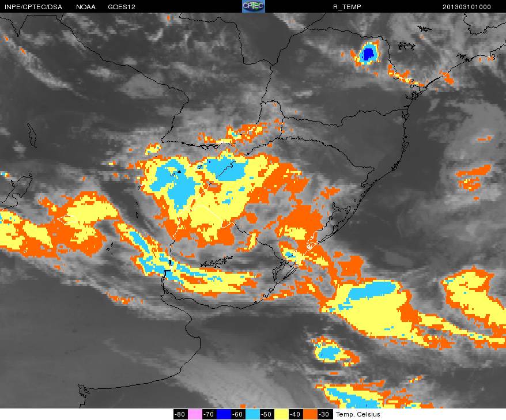The height and width of the screenshot is (420, 506).
Task: Click the '-70' legend value
Action: point(209,414)
